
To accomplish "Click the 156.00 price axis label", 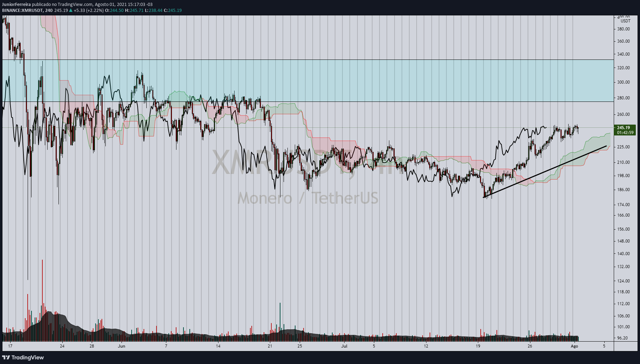I will pyautogui.click(x=624, y=229).
